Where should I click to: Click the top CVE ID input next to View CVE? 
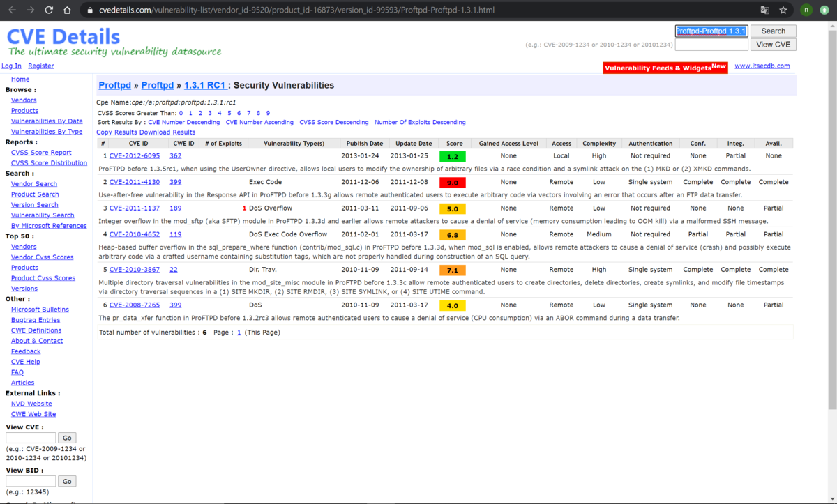pos(711,45)
